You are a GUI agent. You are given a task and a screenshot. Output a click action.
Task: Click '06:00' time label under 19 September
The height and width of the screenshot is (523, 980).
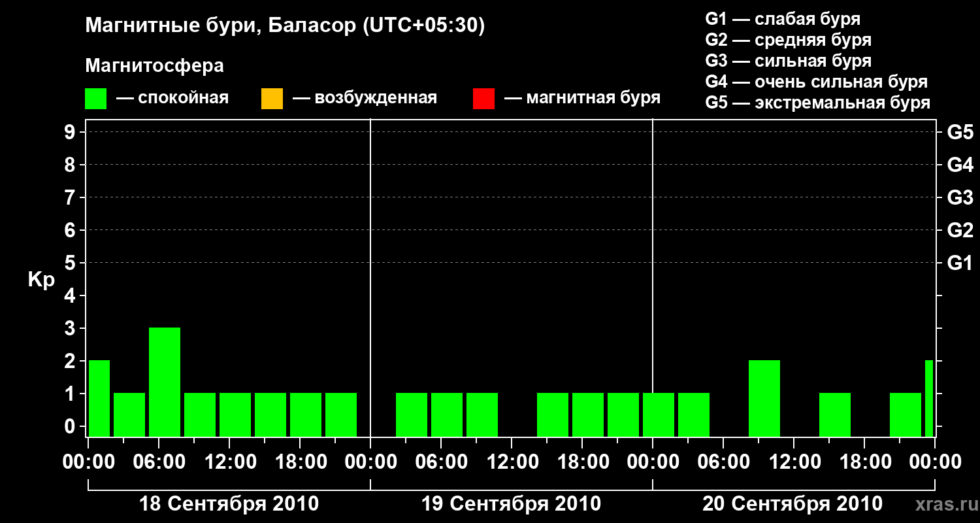tap(441, 462)
